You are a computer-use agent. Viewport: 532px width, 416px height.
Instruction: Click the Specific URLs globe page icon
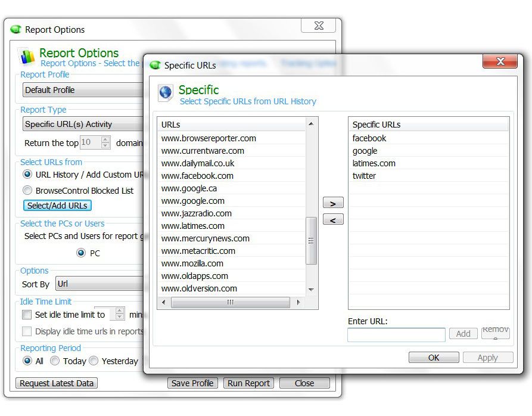click(165, 93)
